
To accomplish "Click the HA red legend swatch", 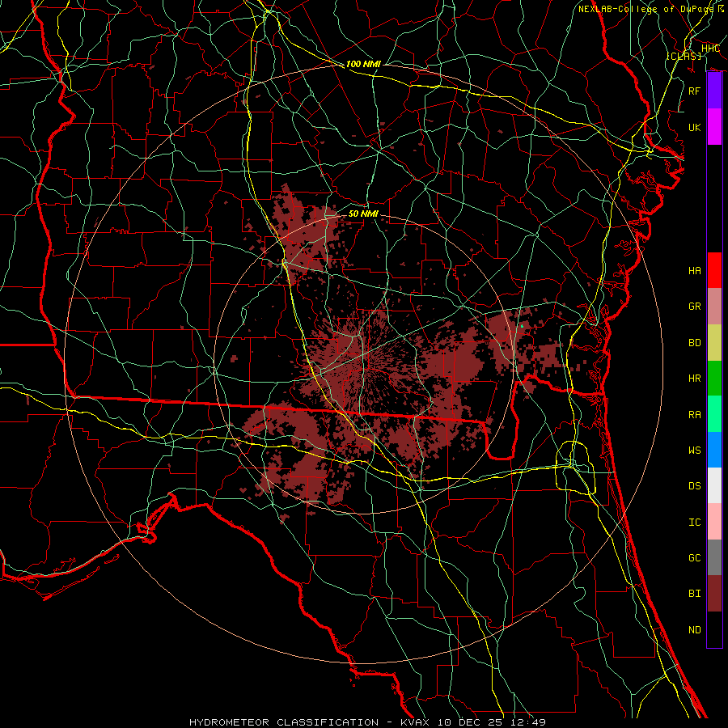I will [x=714, y=270].
